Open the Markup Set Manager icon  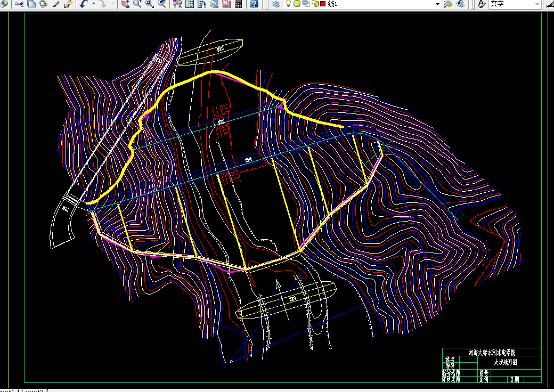[226, 4]
